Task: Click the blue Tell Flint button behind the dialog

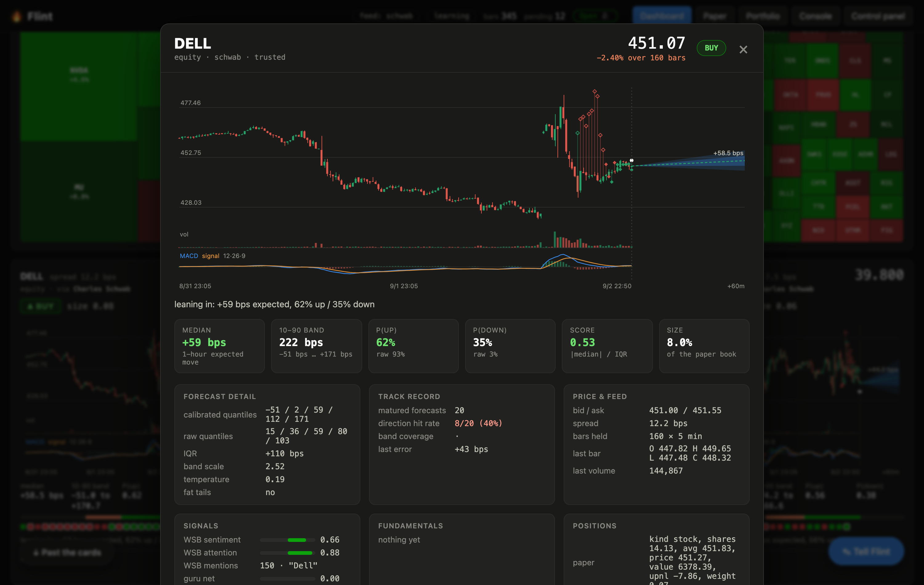Action: click(x=866, y=552)
